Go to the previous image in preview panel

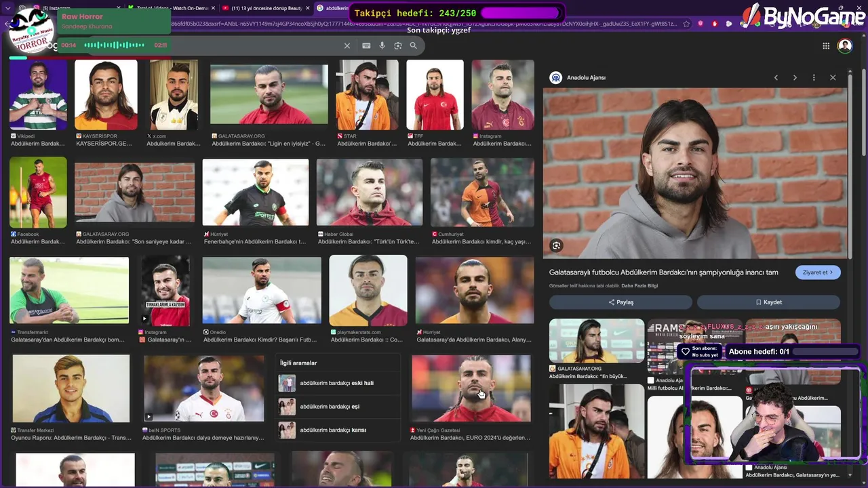[776, 77]
